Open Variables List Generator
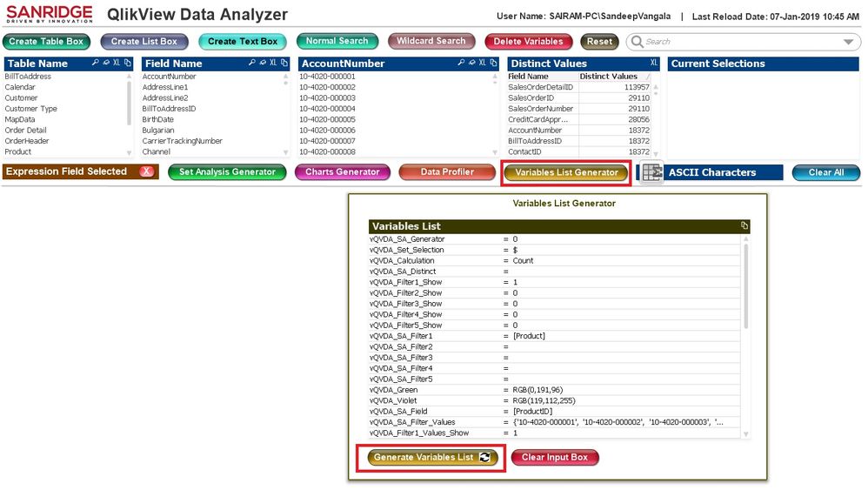The image size is (868, 490). coord(566,172)
